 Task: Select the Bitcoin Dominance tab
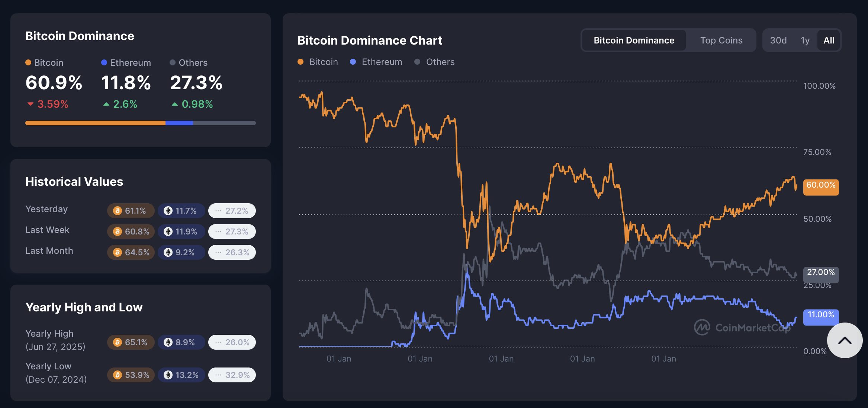634,40
